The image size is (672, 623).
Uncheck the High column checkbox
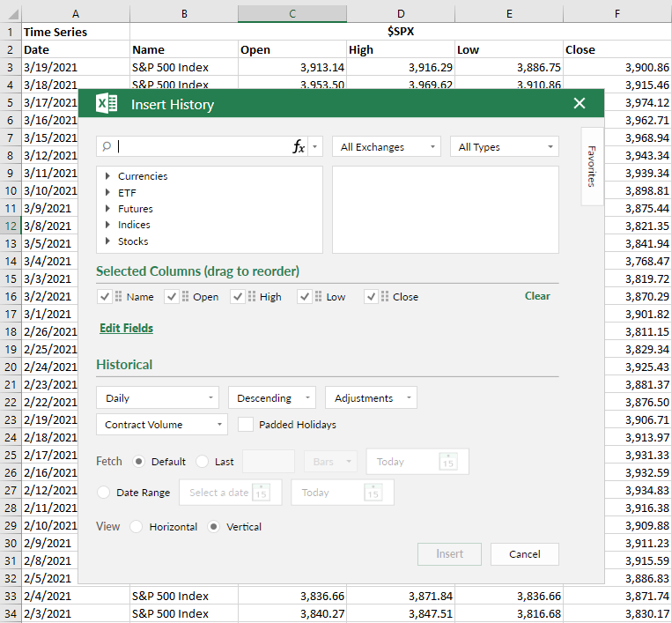238,297
